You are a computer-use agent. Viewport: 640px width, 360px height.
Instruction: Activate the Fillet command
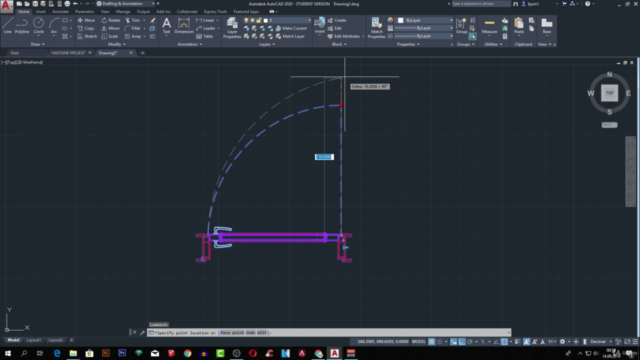[133, 28]
